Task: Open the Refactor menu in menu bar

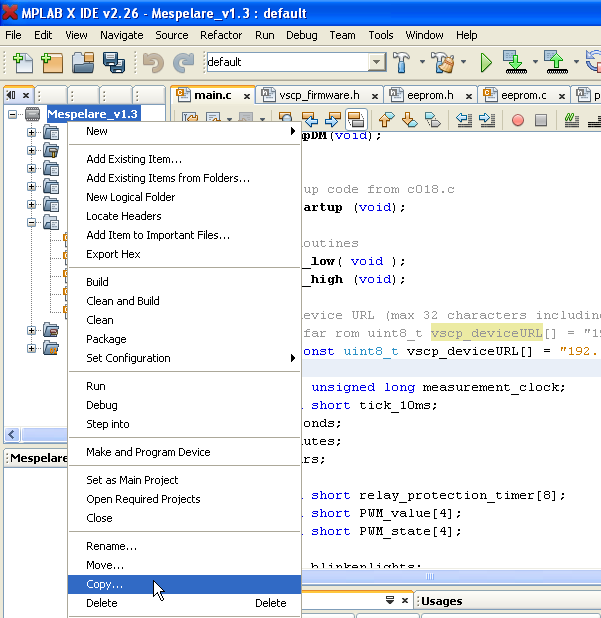Action: (x=220, y=35)
